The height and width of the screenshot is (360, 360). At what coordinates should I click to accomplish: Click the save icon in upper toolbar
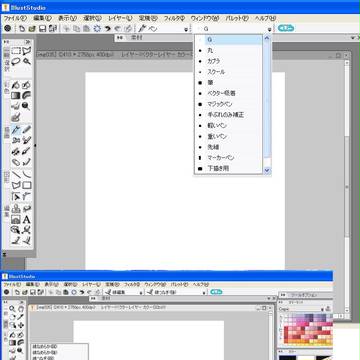[x=42, y=29]
